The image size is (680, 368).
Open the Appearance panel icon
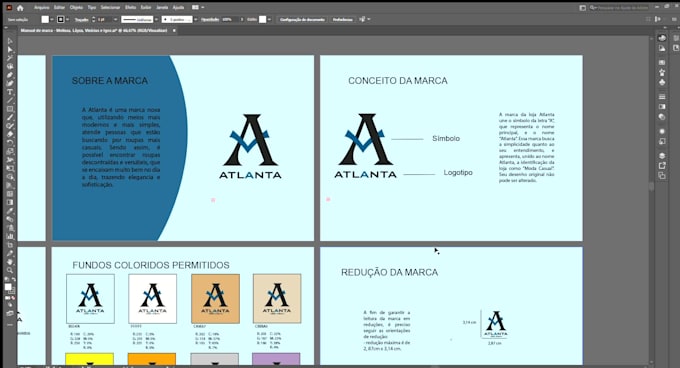662,131
